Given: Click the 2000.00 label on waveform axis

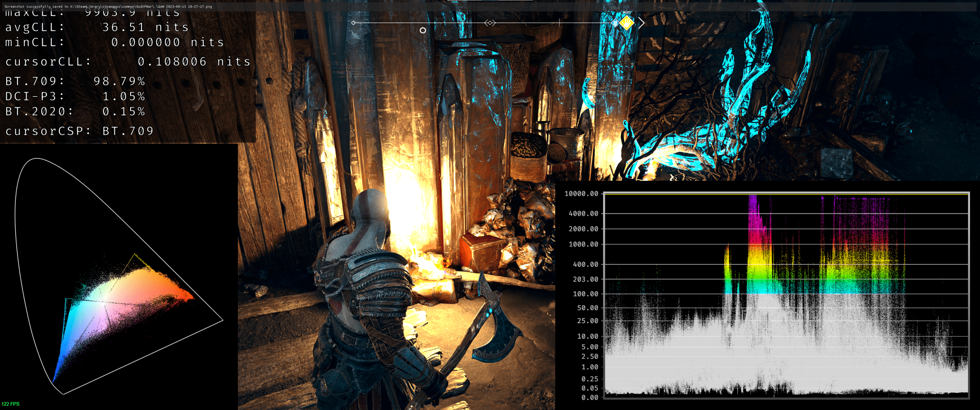Looking at the screenshot, I should [584, 229].
